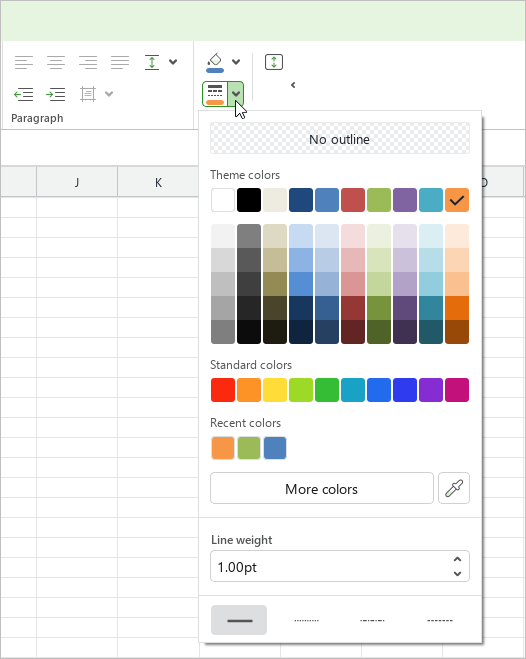Align text right icon

click(x=88, y=62)
